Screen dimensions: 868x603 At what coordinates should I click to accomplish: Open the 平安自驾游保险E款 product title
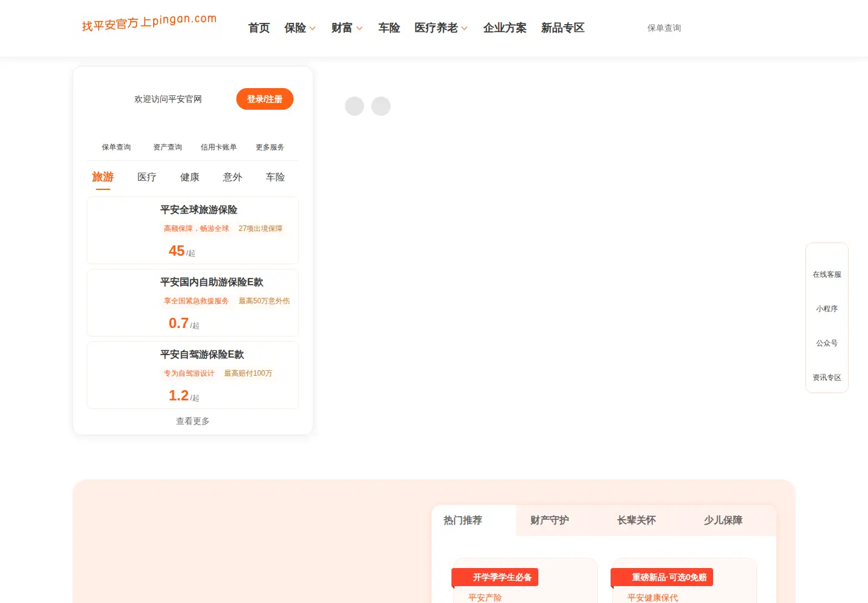click(202, 355)
